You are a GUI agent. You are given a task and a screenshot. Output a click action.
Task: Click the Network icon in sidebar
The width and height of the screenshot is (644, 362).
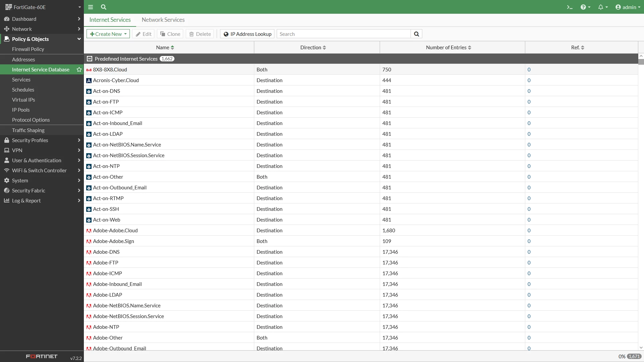(7, 29)
